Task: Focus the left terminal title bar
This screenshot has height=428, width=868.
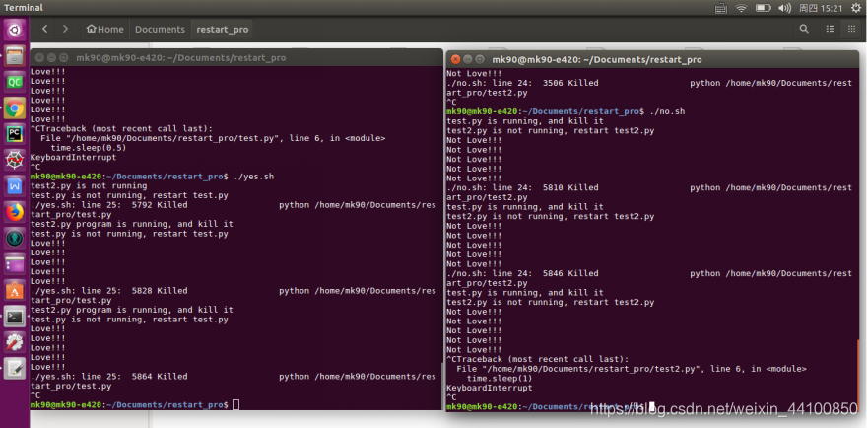Action: 236,57
